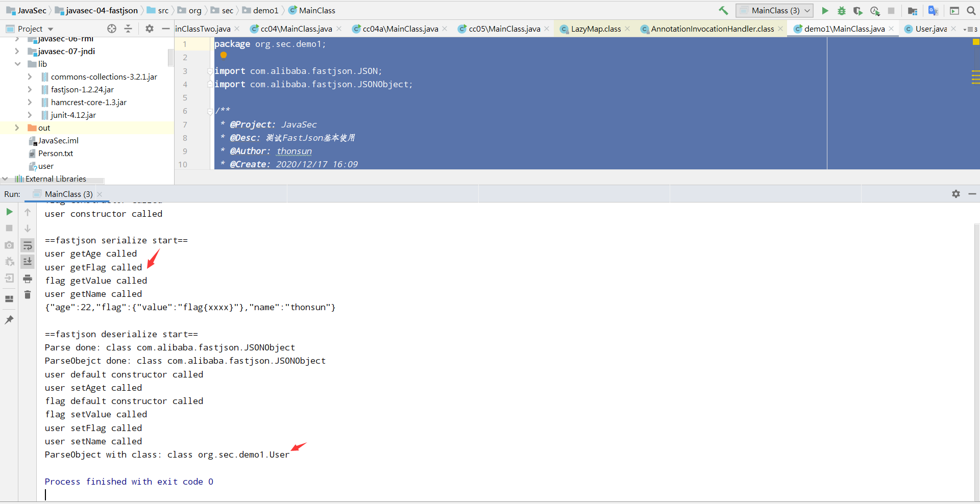
Task: Toggle soft-wrap in the Run console
Action: coord(28,245)
